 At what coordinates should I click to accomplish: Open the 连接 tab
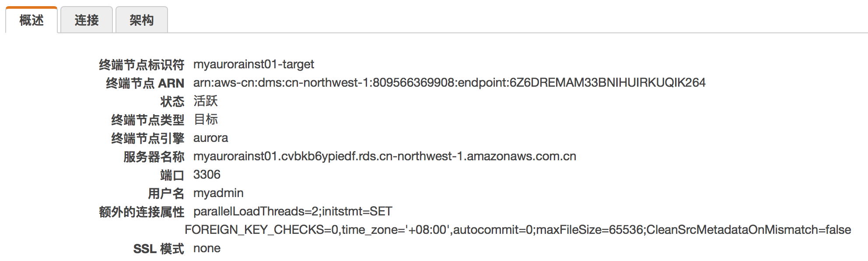87,20
